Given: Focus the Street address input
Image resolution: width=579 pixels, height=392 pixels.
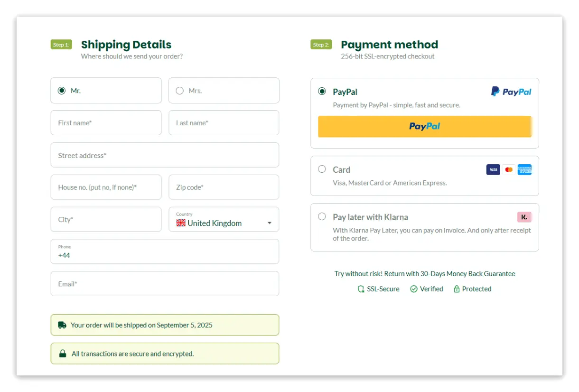Looking at the screenshot, I should [x=165, y=155].
